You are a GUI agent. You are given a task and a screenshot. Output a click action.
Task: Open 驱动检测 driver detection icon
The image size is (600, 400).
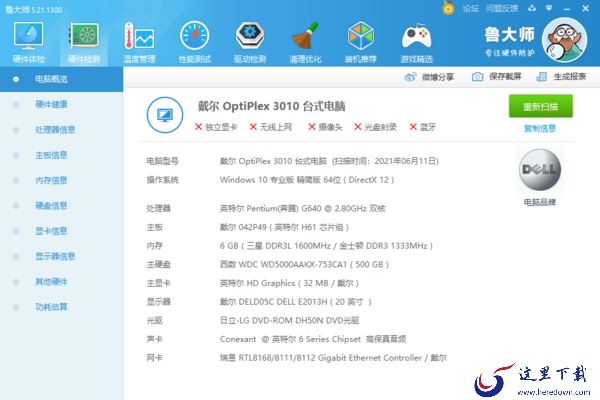pos(250,42)
